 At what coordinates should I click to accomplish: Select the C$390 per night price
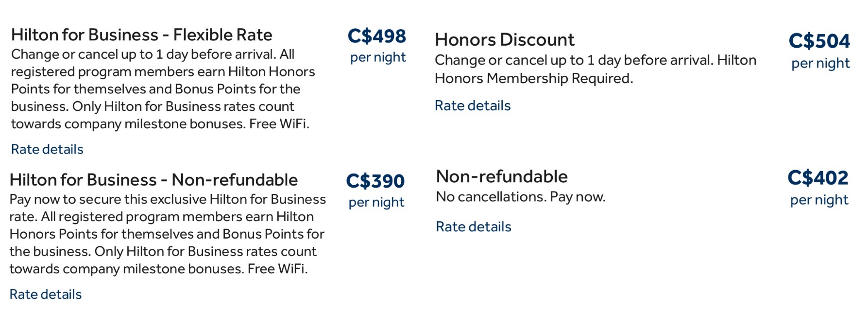click(x=376, y=181)
